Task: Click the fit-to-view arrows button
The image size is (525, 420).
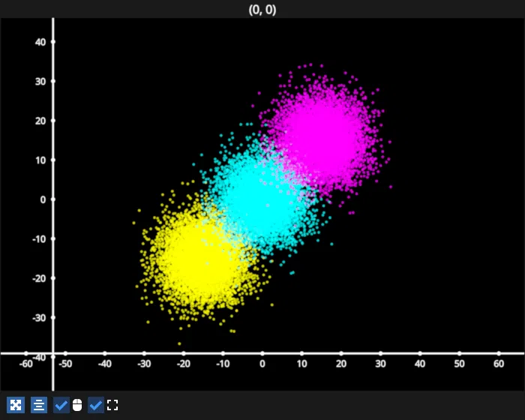Action: click(x=16, y=405)
